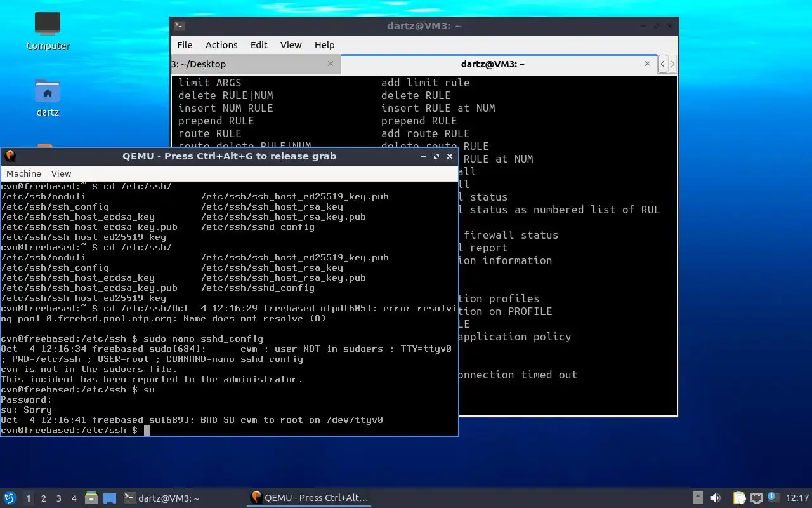Click 'limit ARGS' in the terminal window

click(x=210, y=83)
